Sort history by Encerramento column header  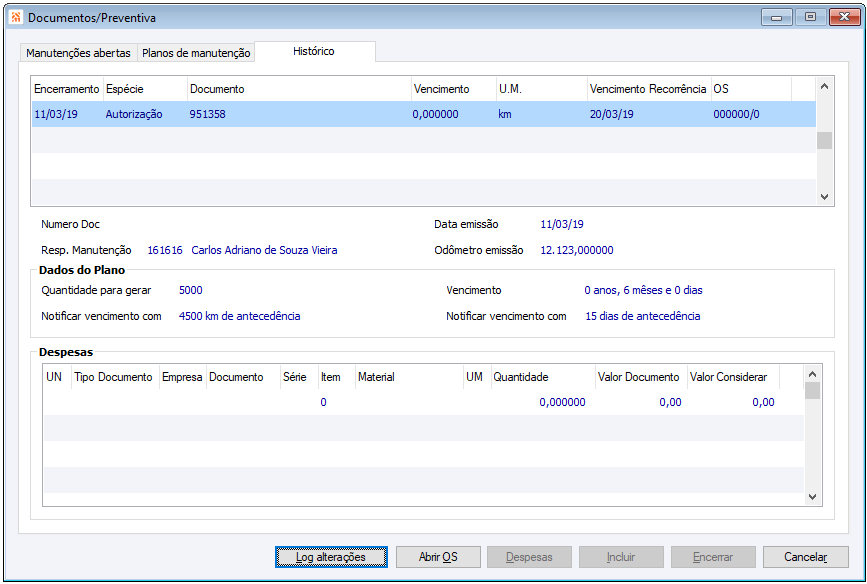pyautogui.click(x=66, y=89)
